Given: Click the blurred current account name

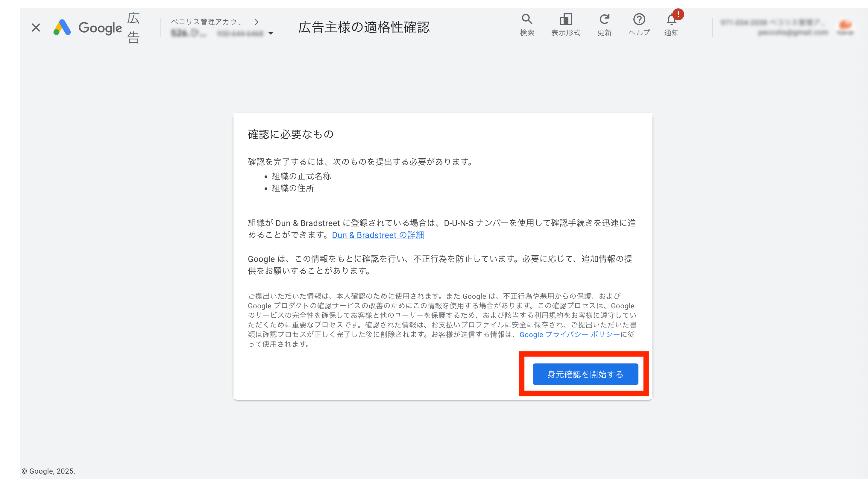Looking at the screenshot, I should click(x=189, y=33).
